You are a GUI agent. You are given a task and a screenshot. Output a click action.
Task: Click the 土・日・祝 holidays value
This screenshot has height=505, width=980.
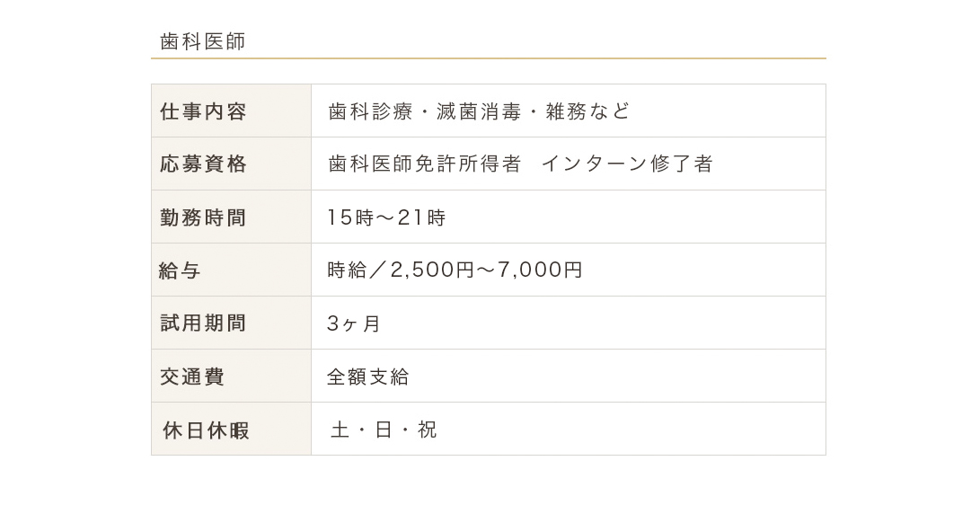pyautogui.click(x=384, y=430)
